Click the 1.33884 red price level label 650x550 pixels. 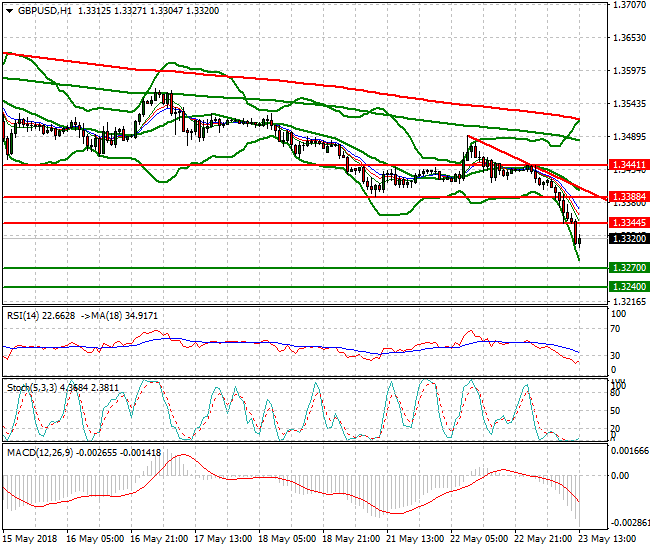point(629,196)
